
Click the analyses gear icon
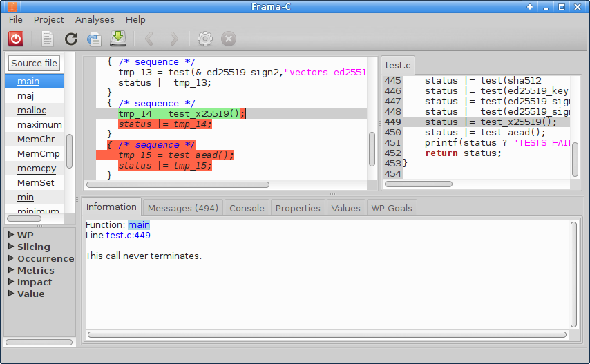[x=205, y=39]
